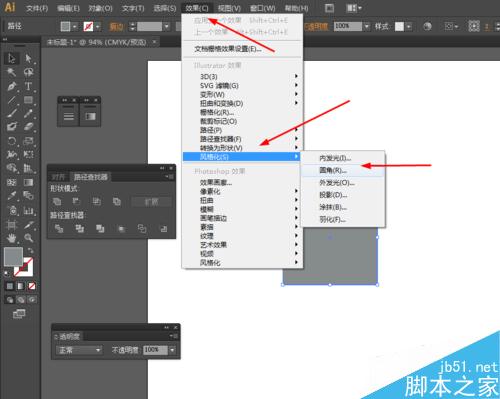Click Minus Back icon in 路径查找器 row

[163, 229]
